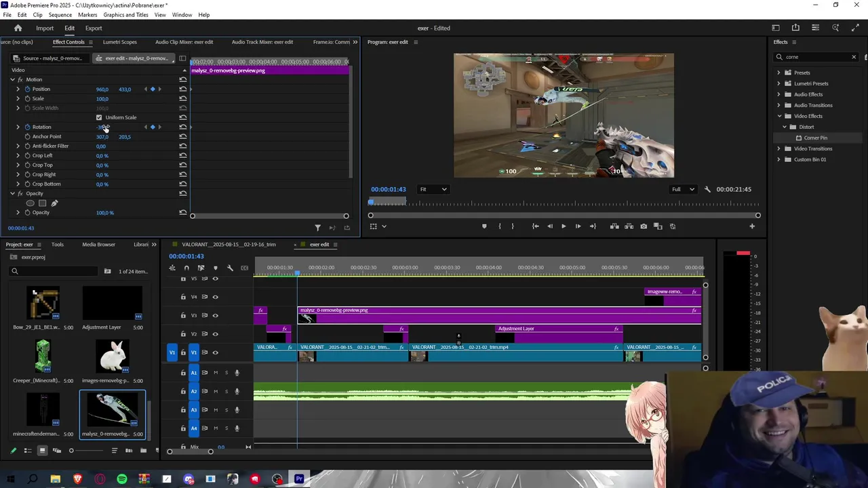This screenshot has height=488, width=868.
Task: Open the Fit zoom level dropdown
Action: 433,189
